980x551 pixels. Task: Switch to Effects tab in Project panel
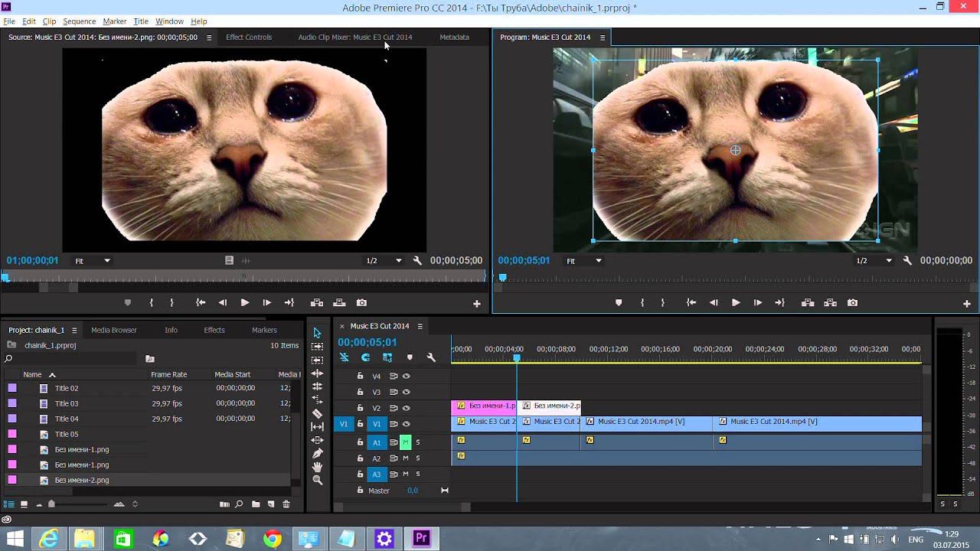[214, 330]
